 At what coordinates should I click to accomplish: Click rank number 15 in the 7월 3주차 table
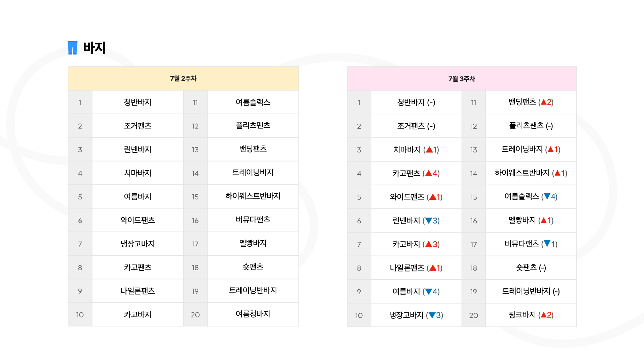(x=474, y=197)
